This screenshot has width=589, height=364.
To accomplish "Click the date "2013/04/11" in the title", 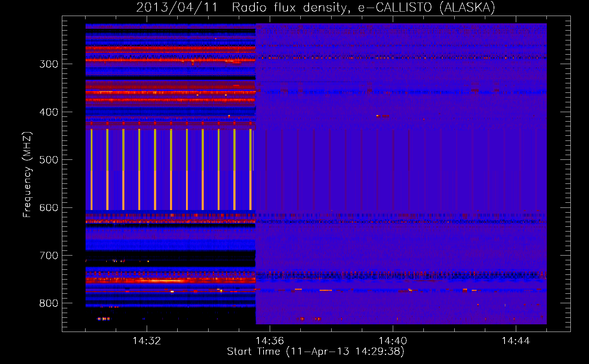I will coord(177,8).
